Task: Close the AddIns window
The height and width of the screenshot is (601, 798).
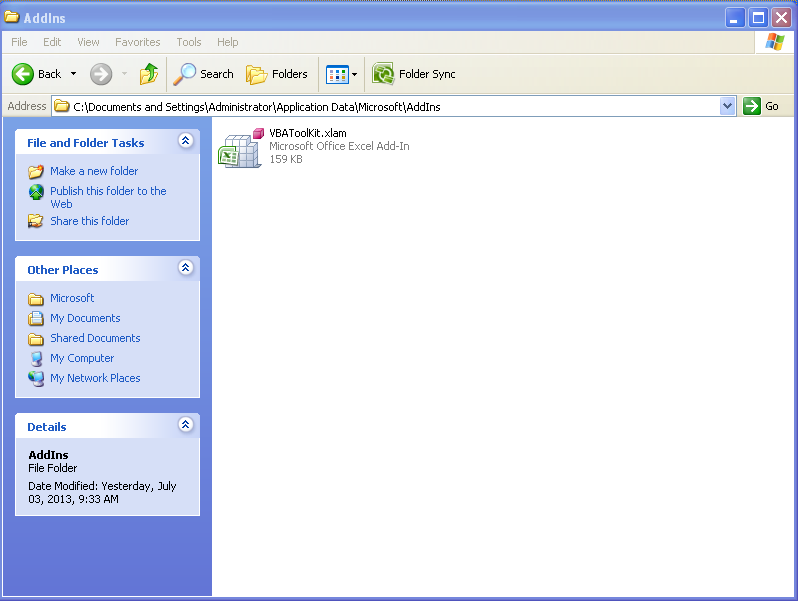Action: [x=782, y=18]
